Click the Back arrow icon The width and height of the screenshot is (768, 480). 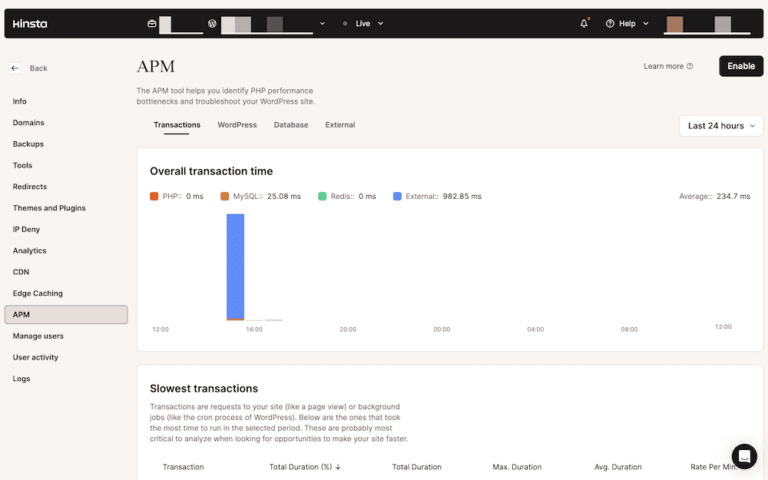[15, 68]
